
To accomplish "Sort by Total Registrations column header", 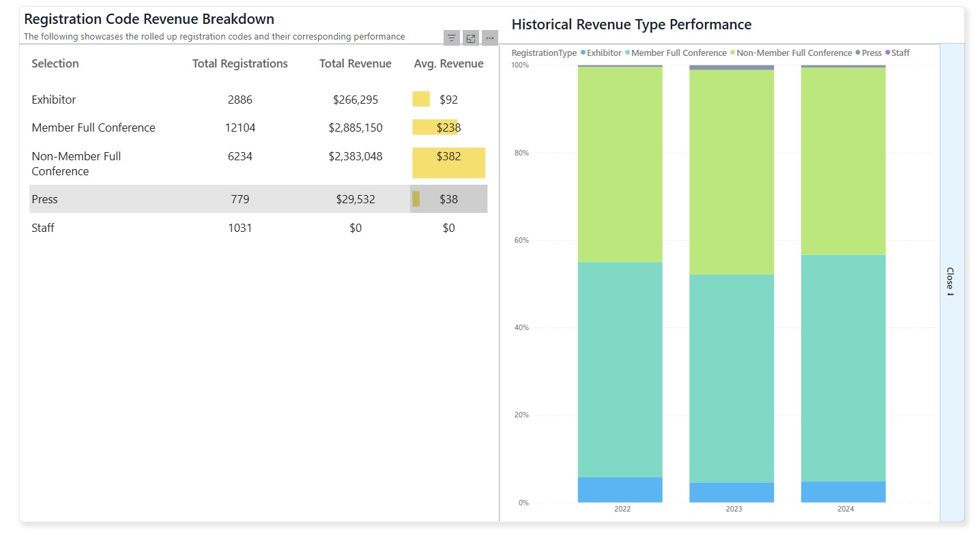I will click(240, 64).
